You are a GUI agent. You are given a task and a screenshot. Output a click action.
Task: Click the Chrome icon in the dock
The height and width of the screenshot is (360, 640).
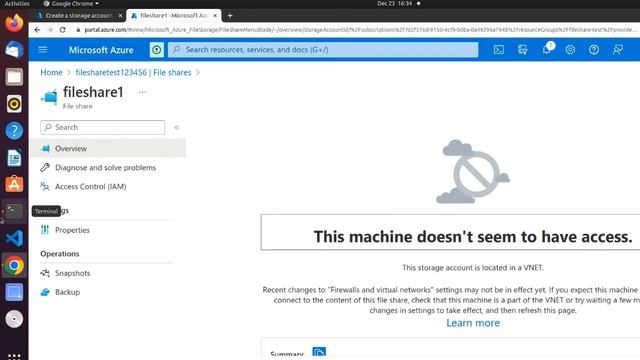14,265
